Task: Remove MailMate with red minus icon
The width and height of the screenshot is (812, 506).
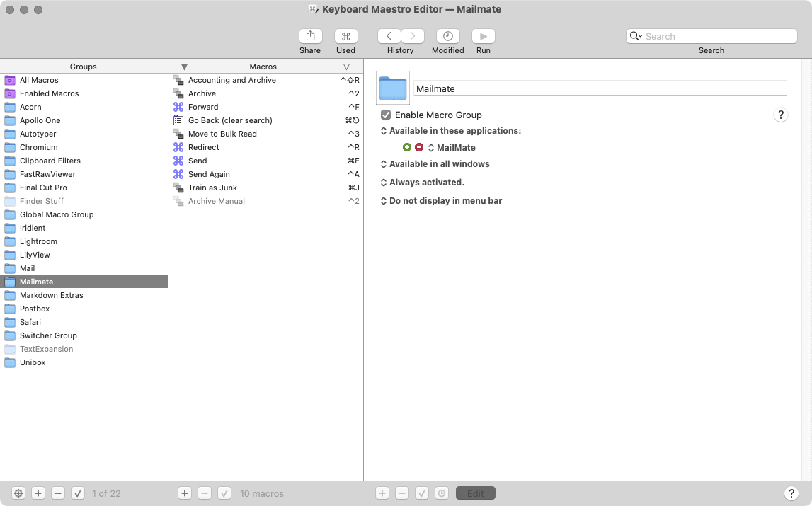Action: click(419, 148)
